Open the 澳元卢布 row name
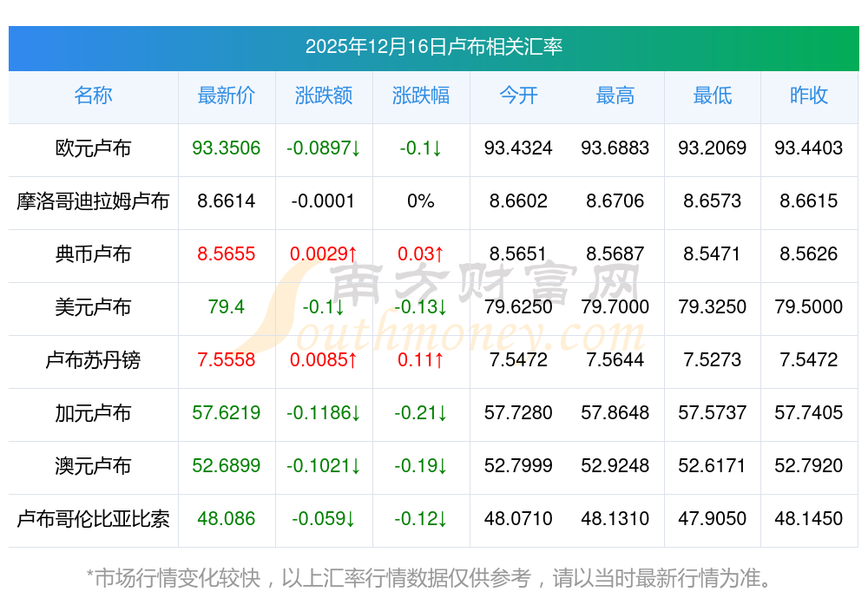This screenshot has height=605, width=868. pyautogui.click(x=93, y=466)
